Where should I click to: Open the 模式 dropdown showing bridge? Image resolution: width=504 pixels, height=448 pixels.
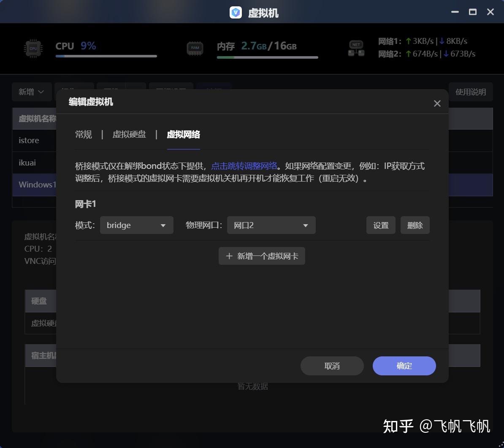click(136, 225)
